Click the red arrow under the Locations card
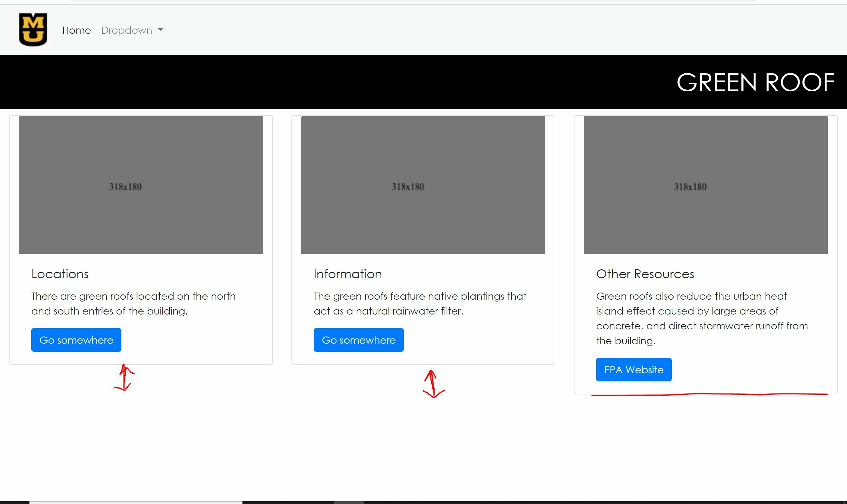 tap(124, 378)
